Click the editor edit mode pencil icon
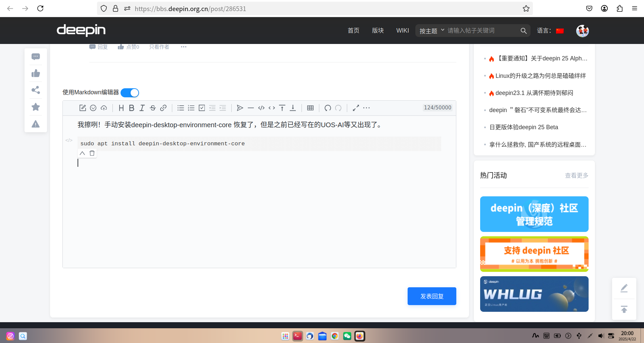The width and height of the screenshot is (644, 343). point(83,108)
